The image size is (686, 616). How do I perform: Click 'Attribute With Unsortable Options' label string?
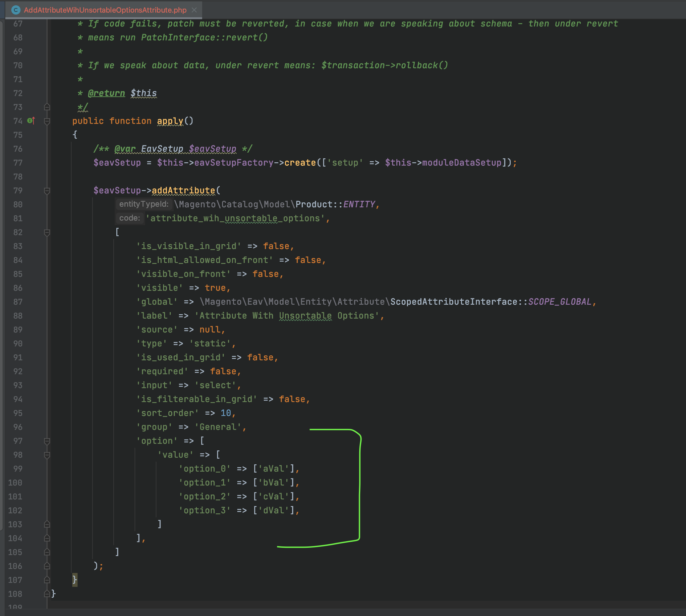[x=286, y=316]
